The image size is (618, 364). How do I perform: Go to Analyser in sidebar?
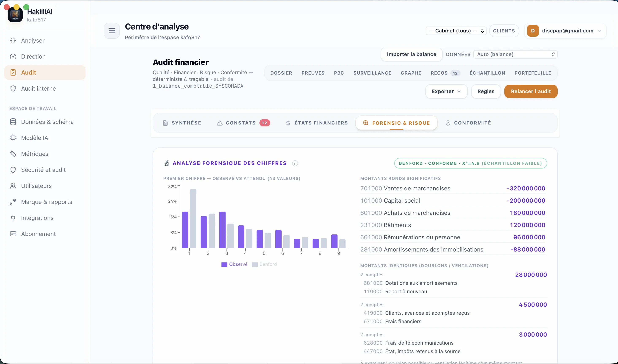(45, 40)
